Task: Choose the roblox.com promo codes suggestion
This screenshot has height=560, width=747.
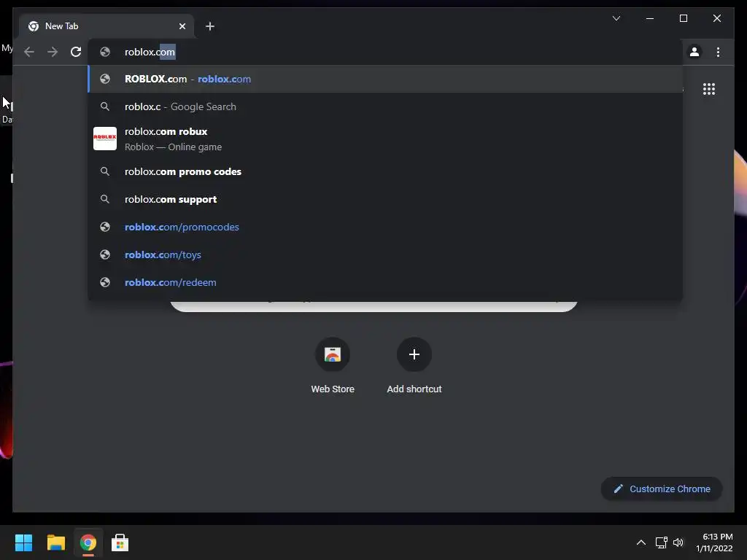Action: coord(385,171)
